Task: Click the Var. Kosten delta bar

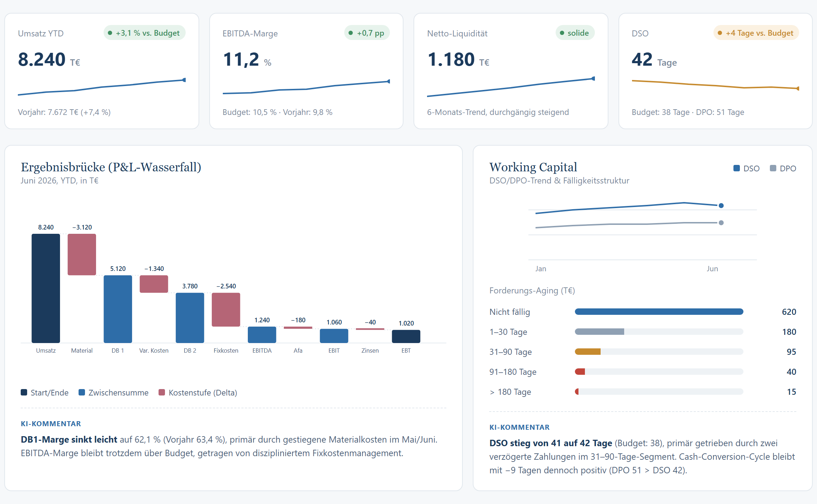Action: click(x=154, y=284)
